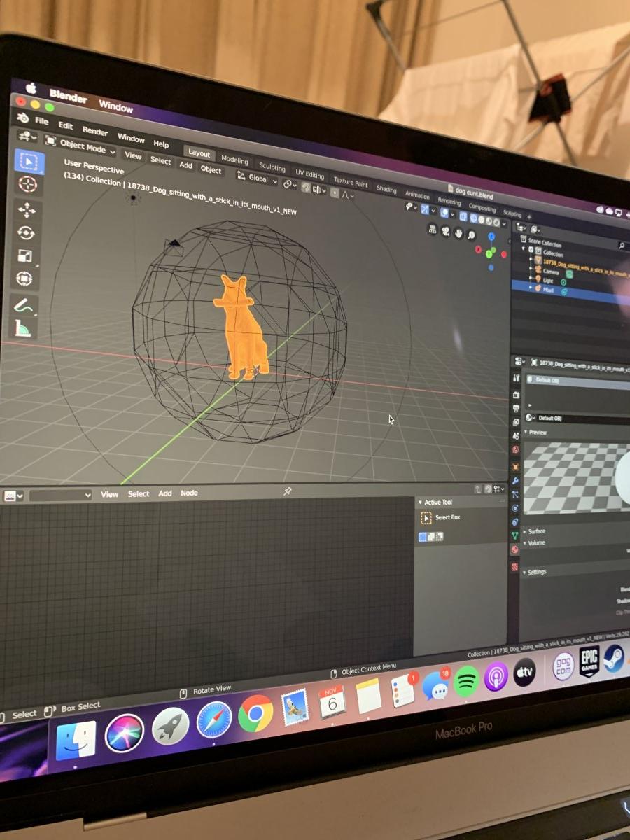Open the Modifiers wrench properties tab
This screenshot has height=840, width=630.
click(x=515, y=481)
